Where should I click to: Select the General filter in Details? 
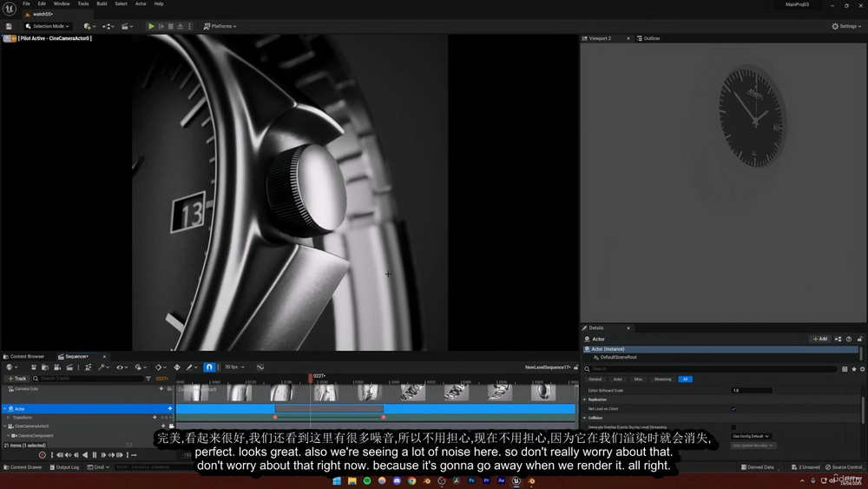[595, 380]
